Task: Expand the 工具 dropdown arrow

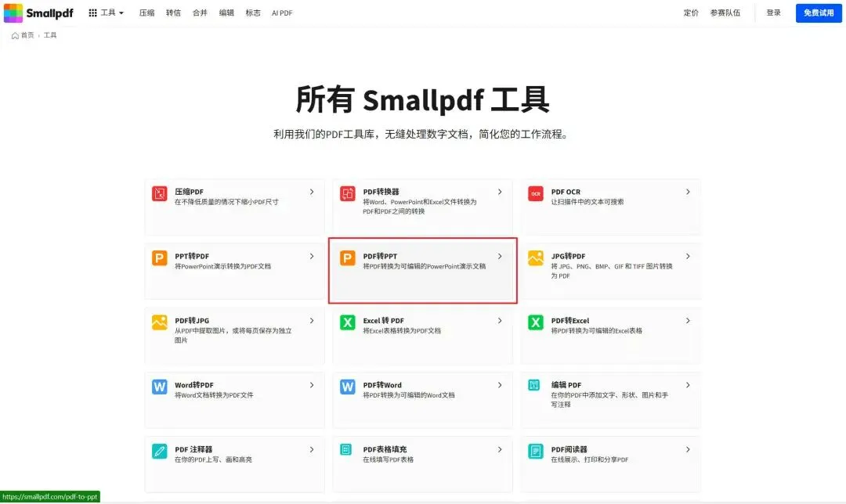Action: (121, 13)
